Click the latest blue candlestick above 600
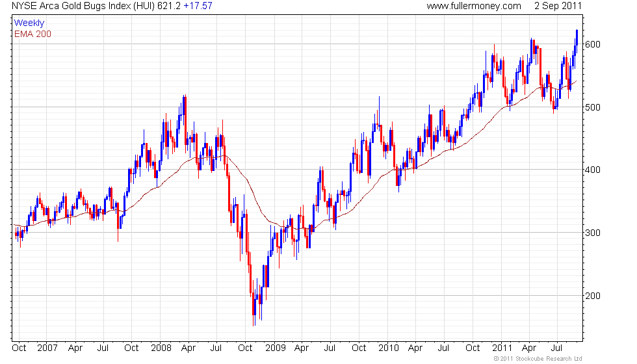The image size is (637, 364). coord(577,38)
